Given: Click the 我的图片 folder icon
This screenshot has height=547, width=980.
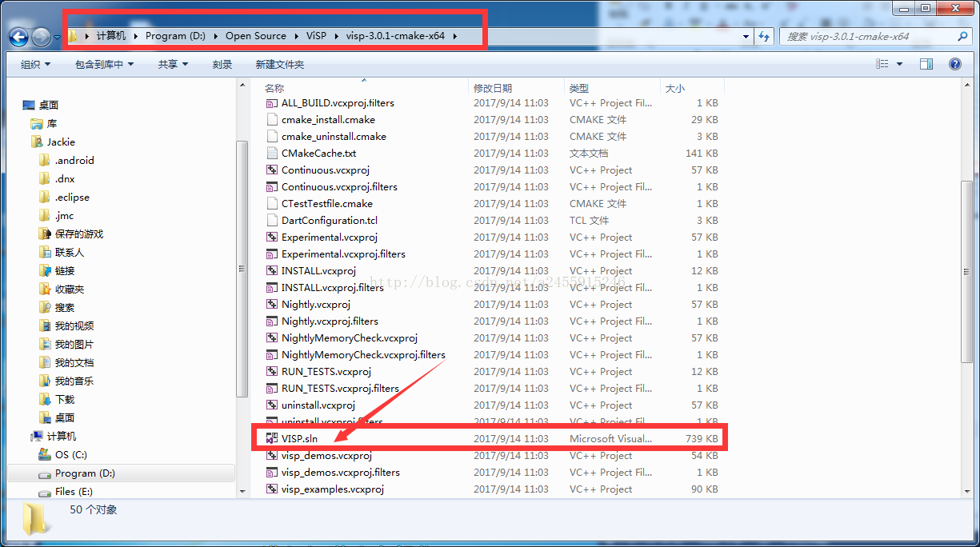Looking at the screenshot, I should 45,344.
